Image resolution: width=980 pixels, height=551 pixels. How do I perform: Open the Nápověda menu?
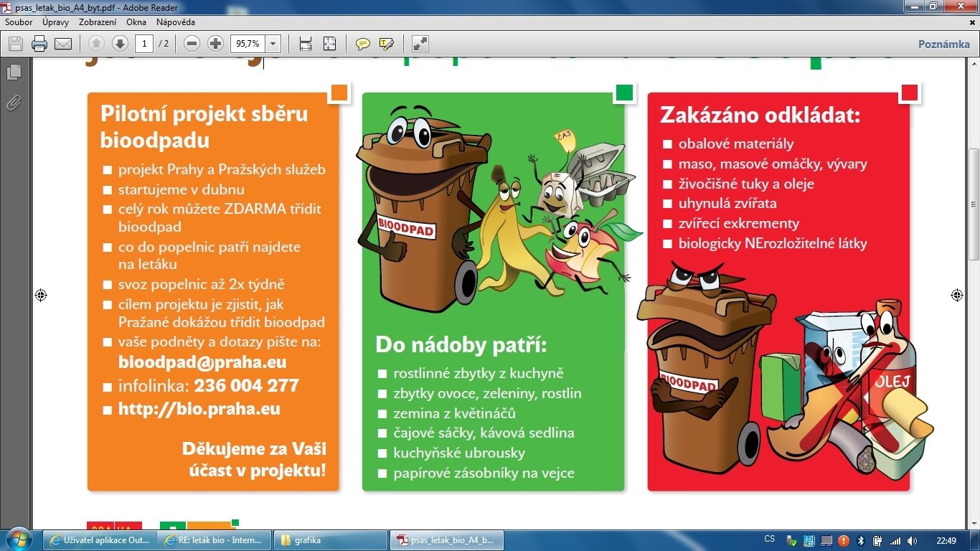[176, 22]
